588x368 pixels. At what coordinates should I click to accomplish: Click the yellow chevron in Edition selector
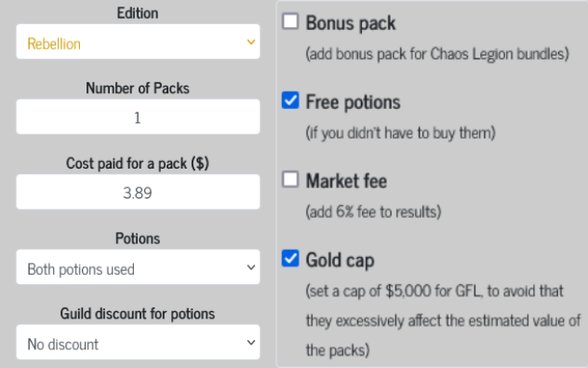point(251,42)
